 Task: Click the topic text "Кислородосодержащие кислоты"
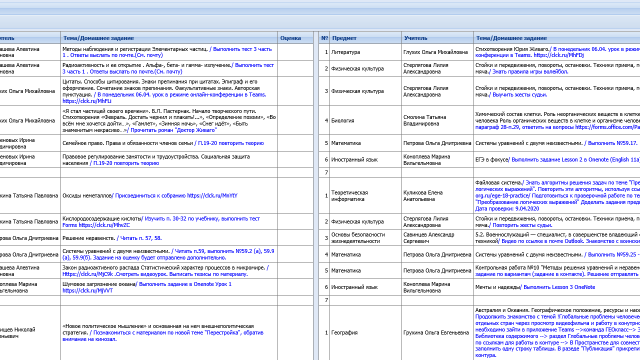pyautogui.click(x=102, y=218)
